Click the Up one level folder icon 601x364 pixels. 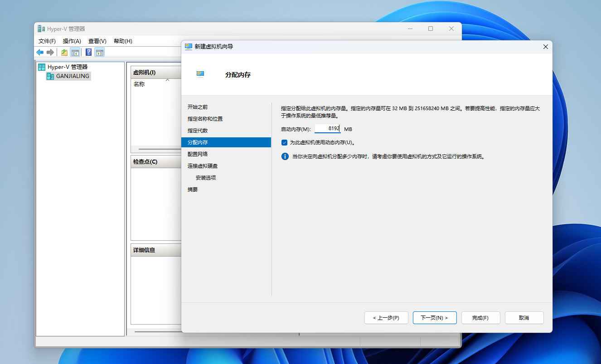[64, 52]
